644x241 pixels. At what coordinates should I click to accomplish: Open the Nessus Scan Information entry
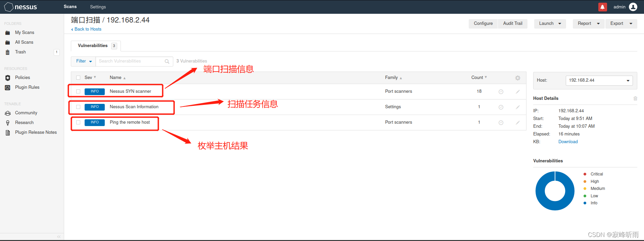point(134,107)
